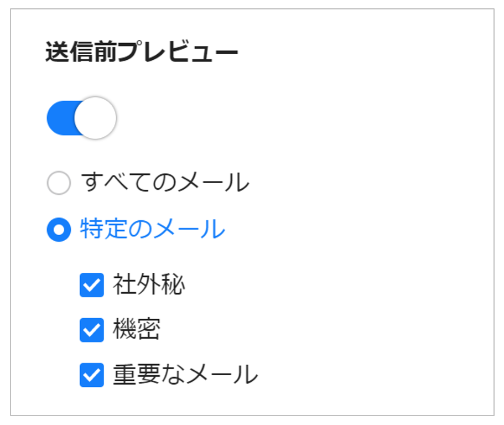This screenshot has height=425, width=504.
Task: Click the white knob of the preview toggle
Action: (95, 118)
